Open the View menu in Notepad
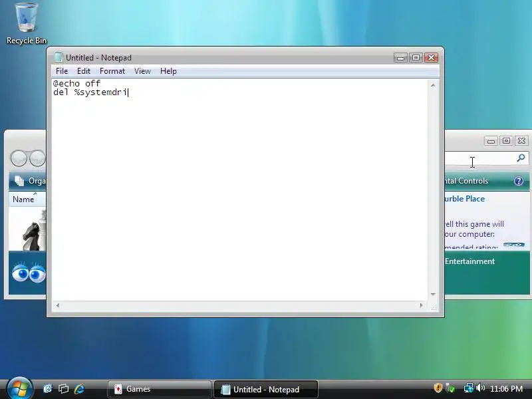 (142, 71)
